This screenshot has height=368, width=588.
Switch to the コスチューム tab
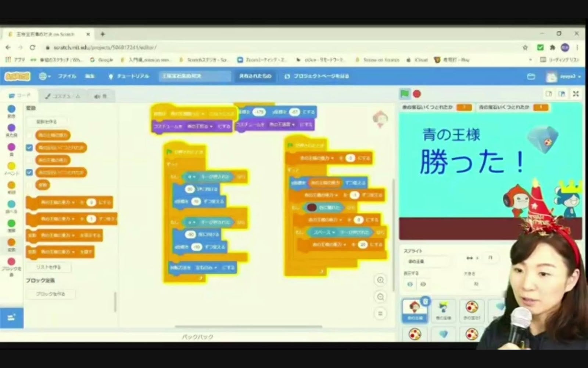pos(62,96)
